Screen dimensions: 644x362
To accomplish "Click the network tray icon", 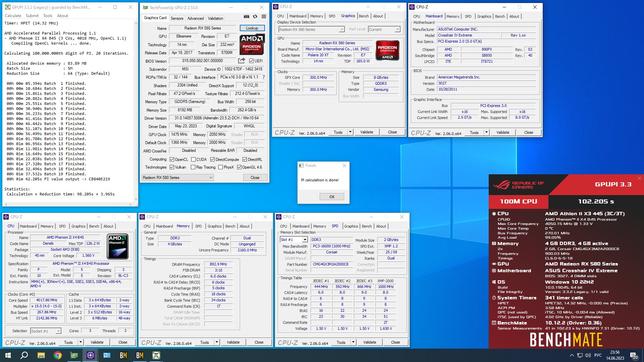I will pyautogui.click(x=580, y=355).
